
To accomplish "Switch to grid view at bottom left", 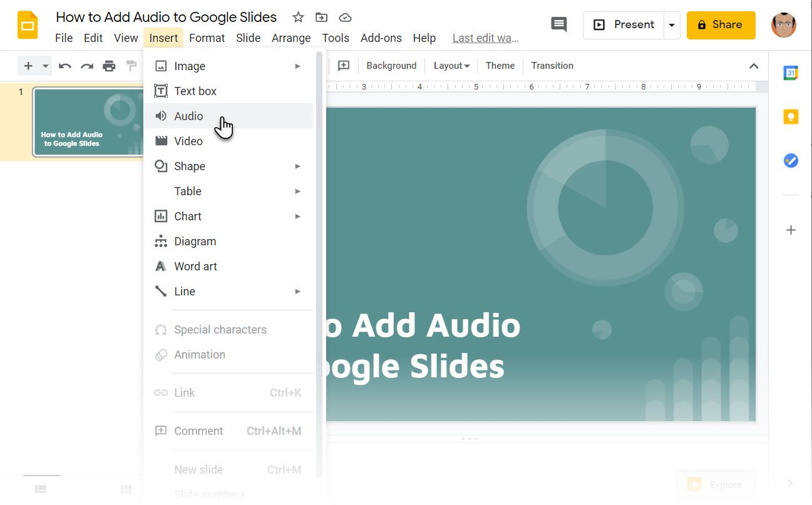I will 125,489.
